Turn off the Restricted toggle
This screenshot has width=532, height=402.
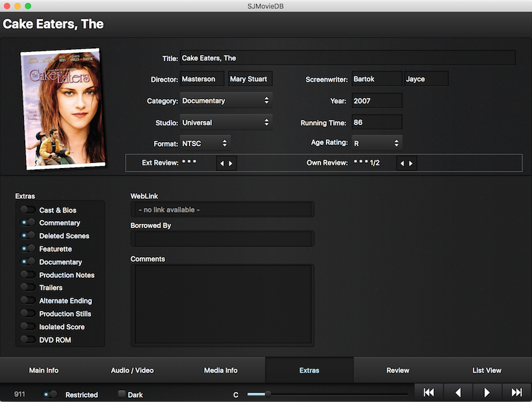(50, 394)
